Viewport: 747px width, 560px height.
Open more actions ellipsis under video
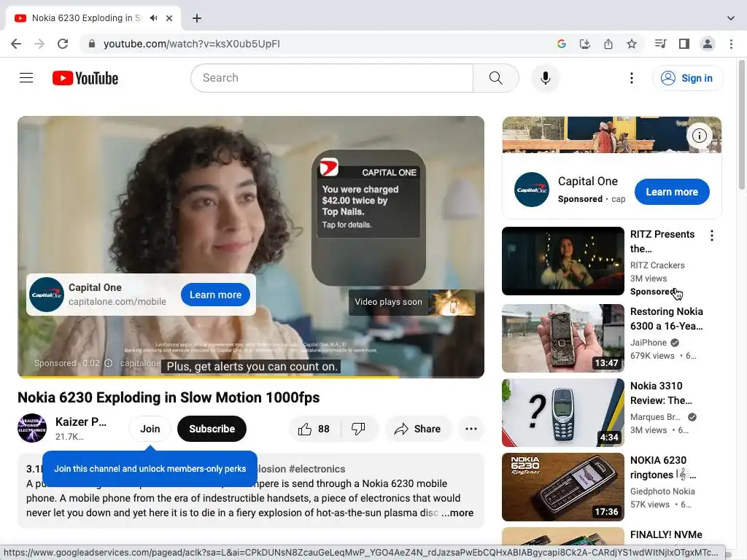click(x=471, y=429)
